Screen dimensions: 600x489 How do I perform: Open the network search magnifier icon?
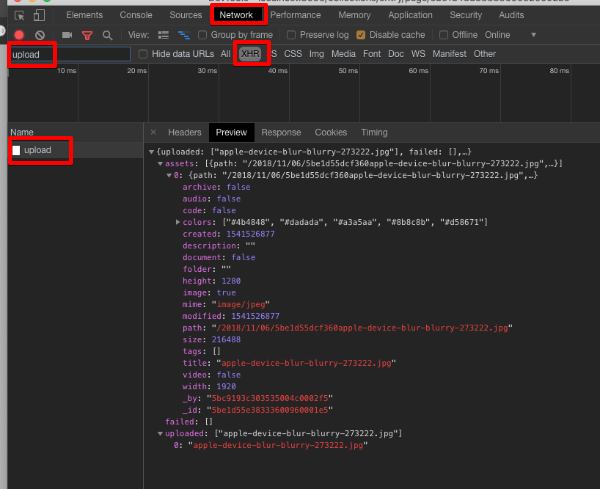tap(108, 36)
